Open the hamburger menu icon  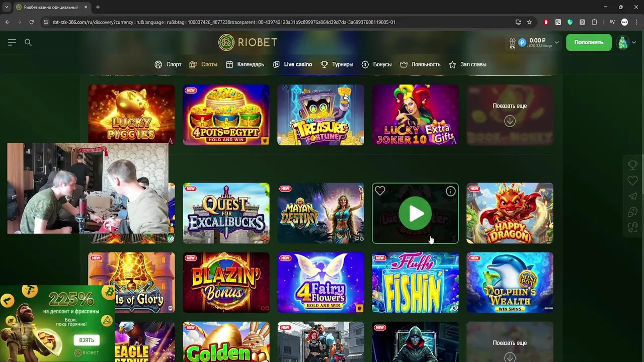coord(12,43)
